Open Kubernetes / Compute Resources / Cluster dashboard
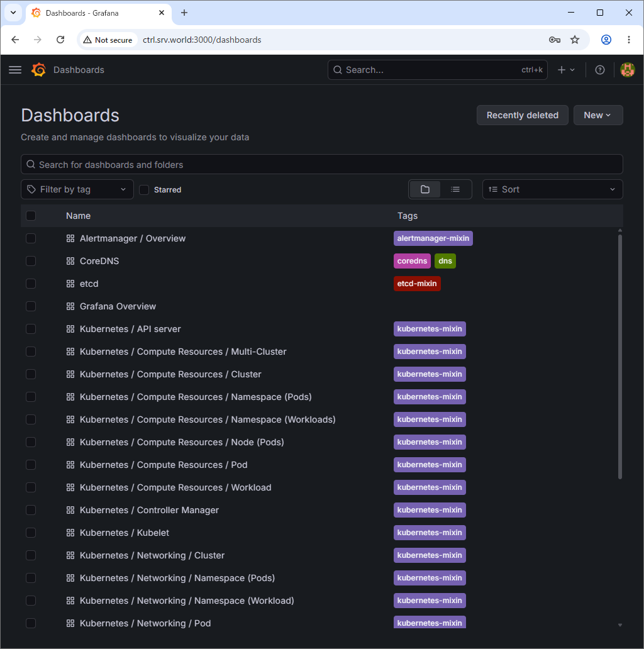 pos(170,375)
